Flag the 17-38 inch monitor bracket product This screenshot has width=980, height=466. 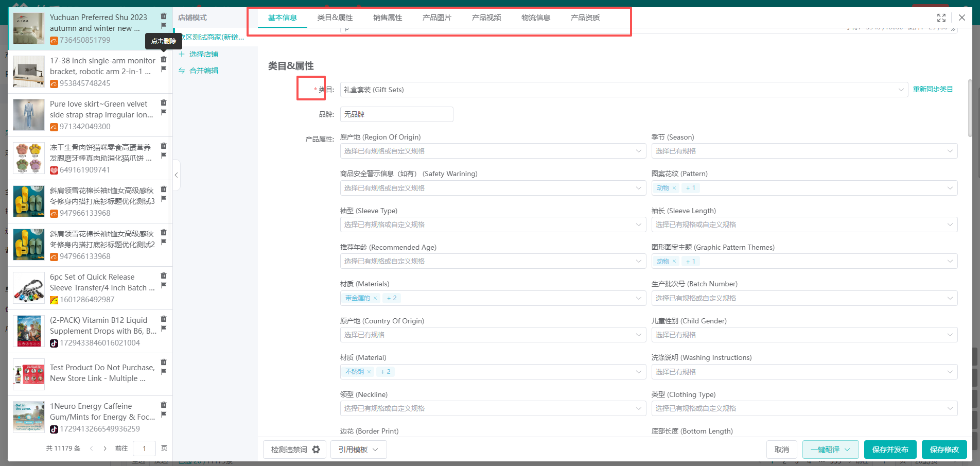164,68
